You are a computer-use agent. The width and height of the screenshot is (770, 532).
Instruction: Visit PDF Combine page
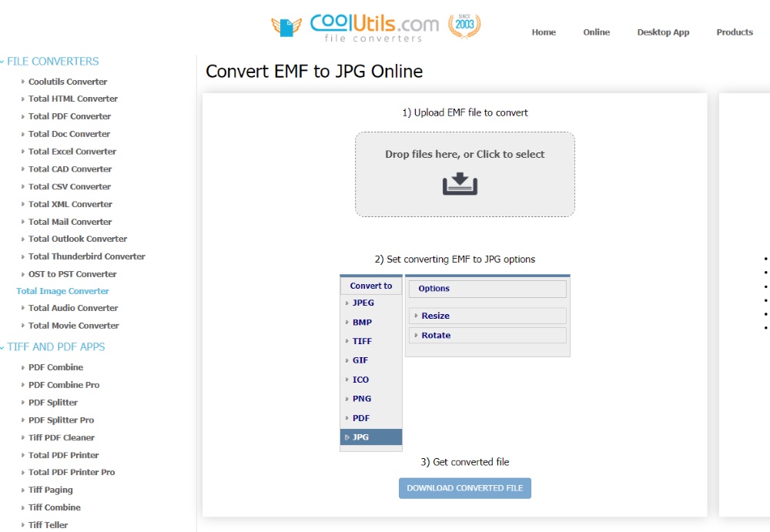tap(55, 367)
